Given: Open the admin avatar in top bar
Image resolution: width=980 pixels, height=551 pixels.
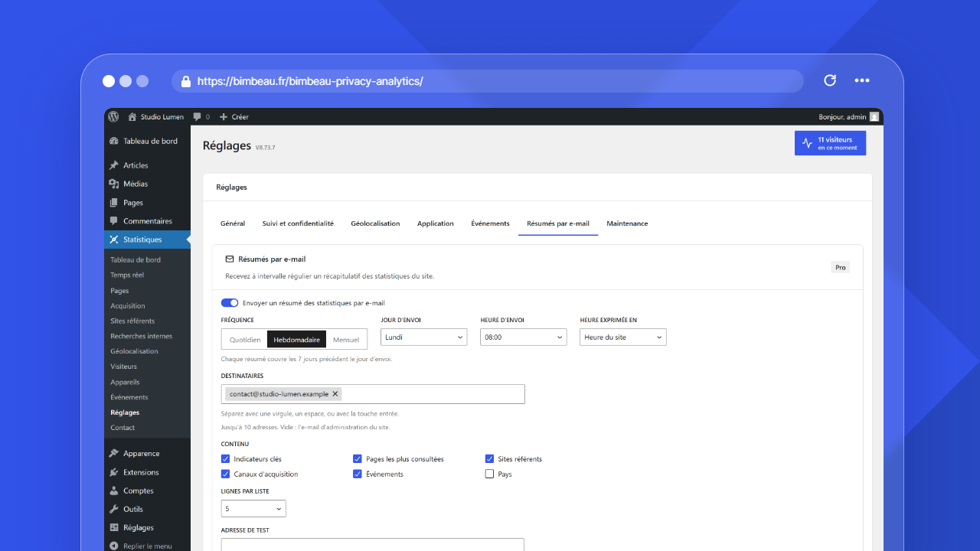Looking at the screenshot, I should coord(874,117).
